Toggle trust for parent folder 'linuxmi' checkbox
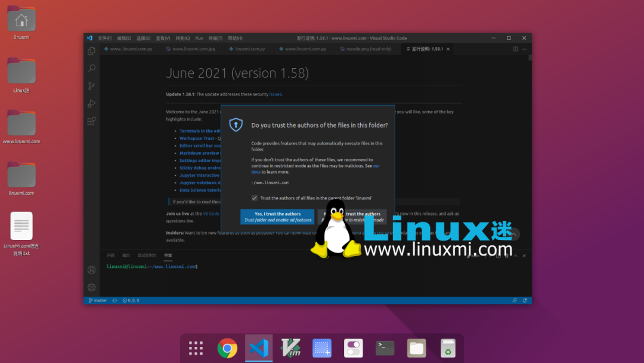Image resolution: width=644 pixels, height=363 pixels. point(255,198)
